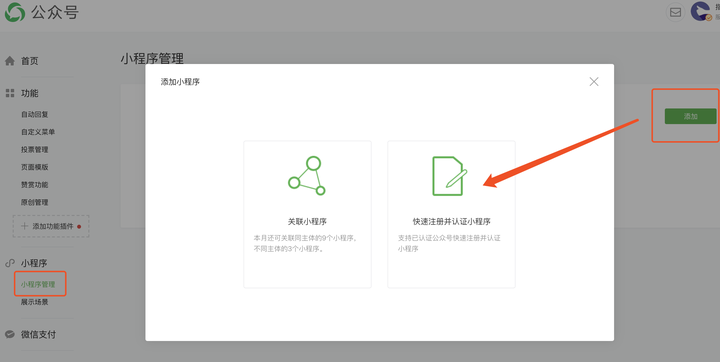Click the account avatar in header
The height and width of the screenshot is (362, 720).
701,11
